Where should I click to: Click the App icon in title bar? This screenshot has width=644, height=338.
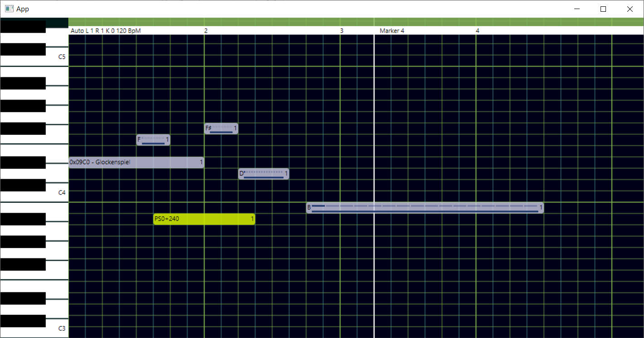click(9, 9)
